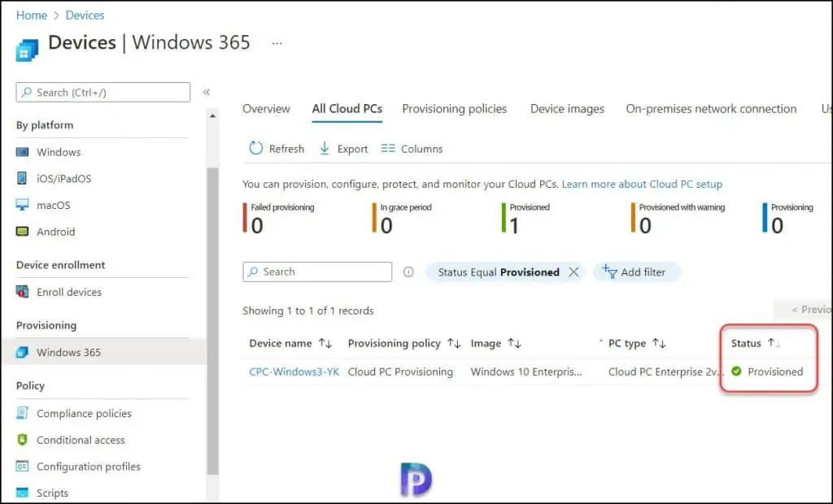This screenshot has height=504, width=833.
Task: Sort by Device name column arrows
Action: pyautogui.click(x=325, y=343)
